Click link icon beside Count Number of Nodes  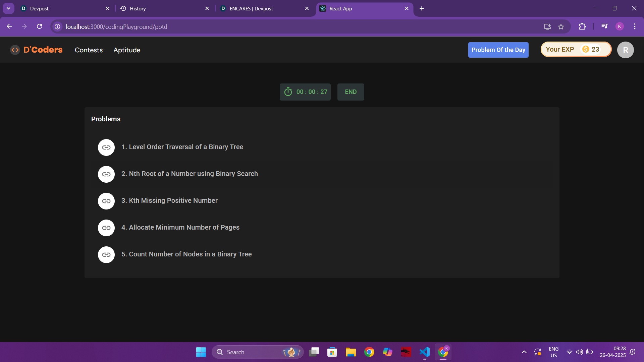[106, 255]
